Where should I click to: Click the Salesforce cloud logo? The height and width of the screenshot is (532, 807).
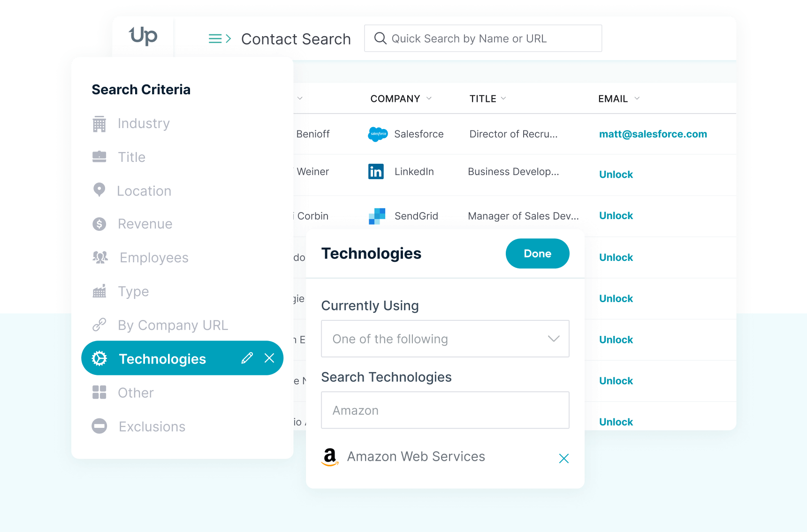point(378,134)
